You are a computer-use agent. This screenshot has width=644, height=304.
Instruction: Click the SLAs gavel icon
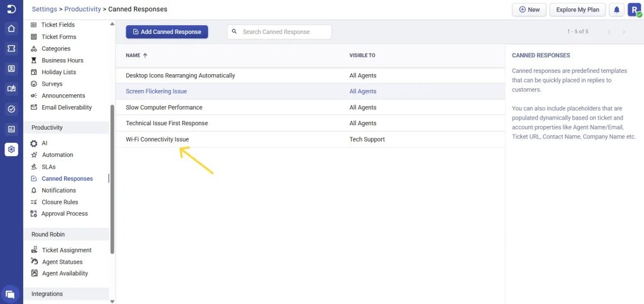pyautogui.click(x=34, y=167)
